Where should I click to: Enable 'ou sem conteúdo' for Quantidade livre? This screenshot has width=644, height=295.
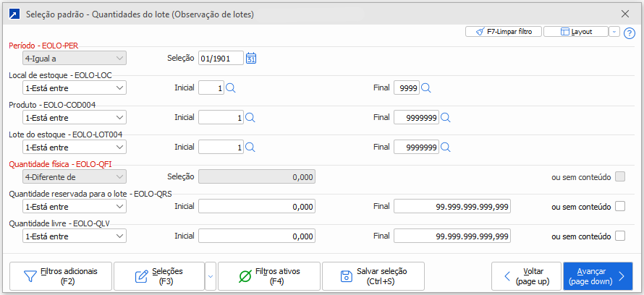[619, 236]
